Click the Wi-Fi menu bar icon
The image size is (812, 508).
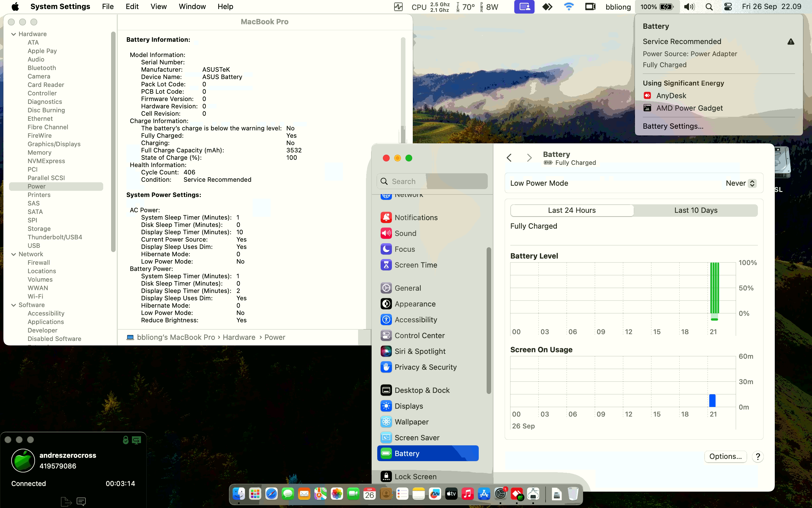pyautogui.click(x=569, y=7)
